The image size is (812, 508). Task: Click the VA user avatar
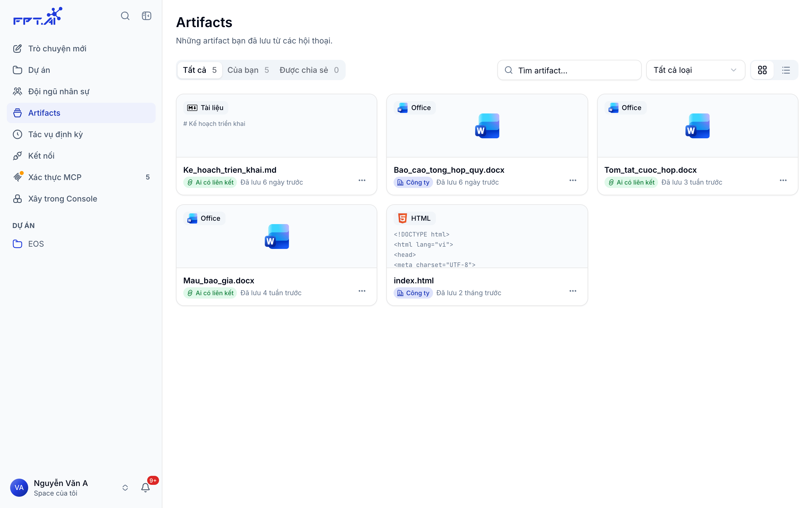19,487
